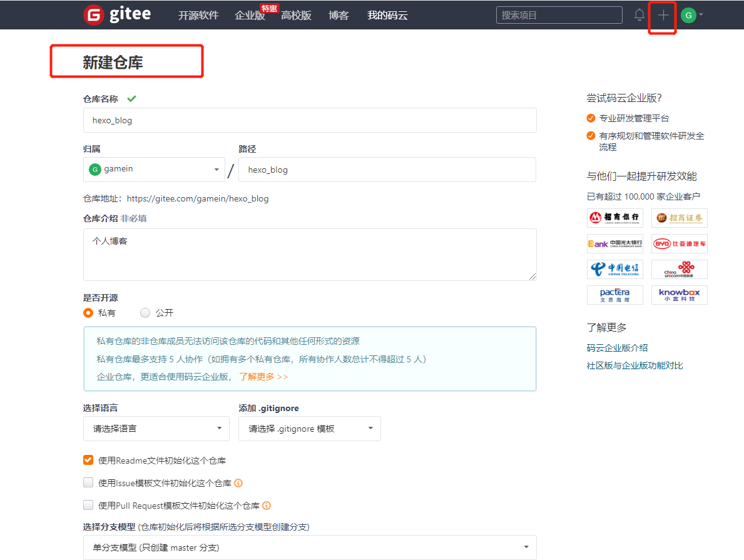Click the Gitee logo in header

click(117, 15)
